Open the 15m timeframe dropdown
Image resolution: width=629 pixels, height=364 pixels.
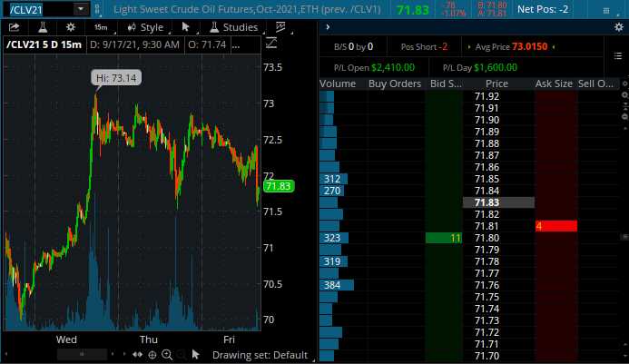click(x=100, y=27)
